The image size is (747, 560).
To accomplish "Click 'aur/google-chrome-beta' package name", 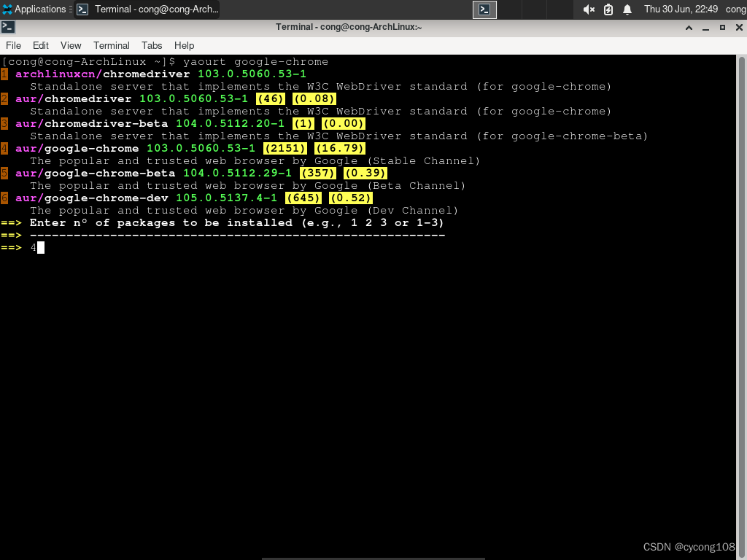I will (x=96, y=174).
